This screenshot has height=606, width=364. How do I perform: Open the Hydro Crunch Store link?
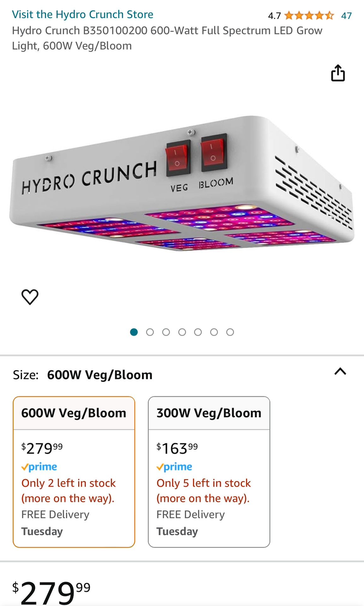[83, 15]
